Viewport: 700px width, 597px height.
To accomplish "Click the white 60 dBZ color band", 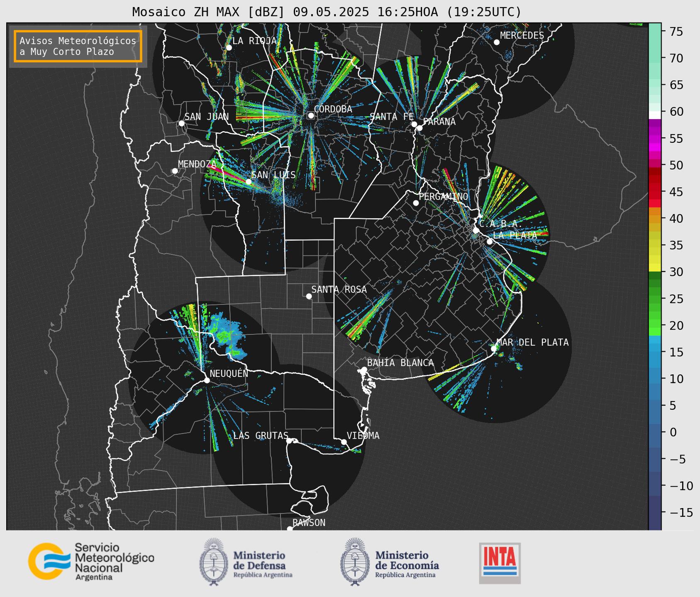I will coord(655,115).
